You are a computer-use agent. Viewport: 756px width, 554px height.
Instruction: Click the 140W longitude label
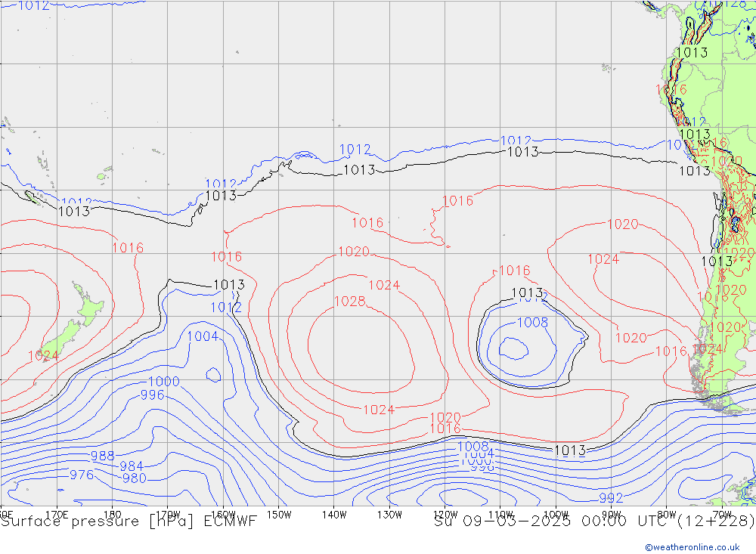(x=334, y=515)
